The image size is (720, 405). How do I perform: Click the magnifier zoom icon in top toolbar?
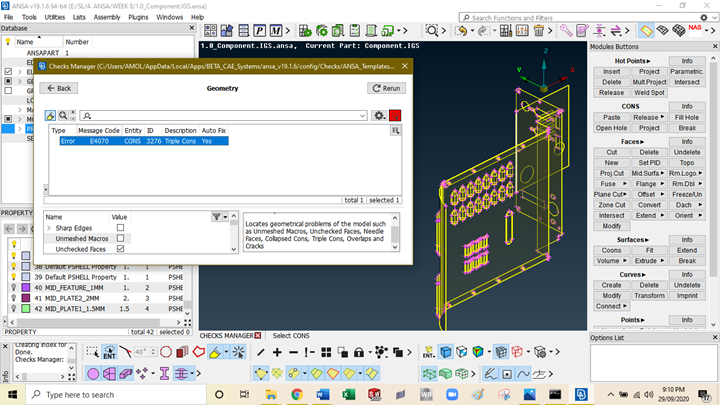[x=432, y=31]
